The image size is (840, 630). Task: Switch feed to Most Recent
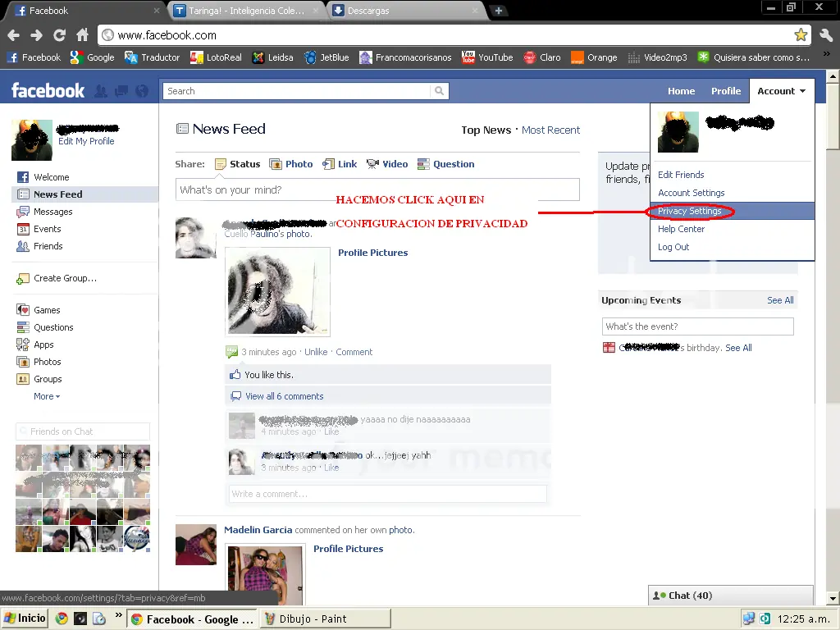coord(550,130)
